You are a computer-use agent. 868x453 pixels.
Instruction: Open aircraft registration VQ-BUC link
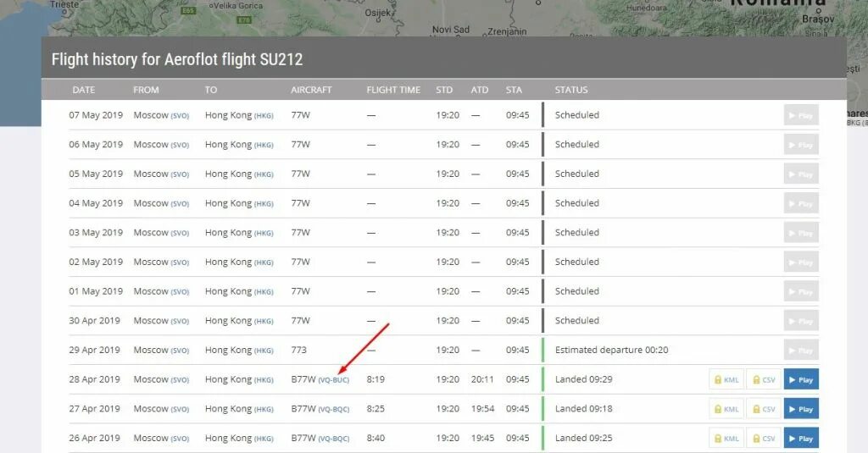click(334, 380)
